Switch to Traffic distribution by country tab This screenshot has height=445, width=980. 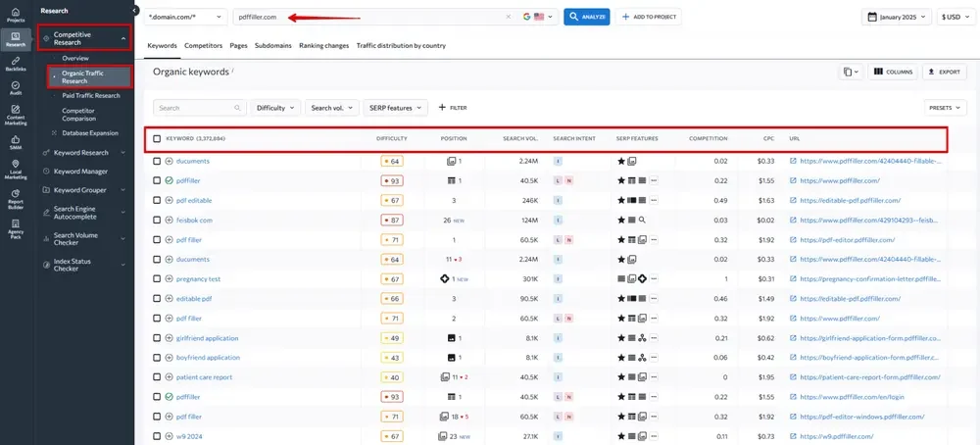coord(401,46)
